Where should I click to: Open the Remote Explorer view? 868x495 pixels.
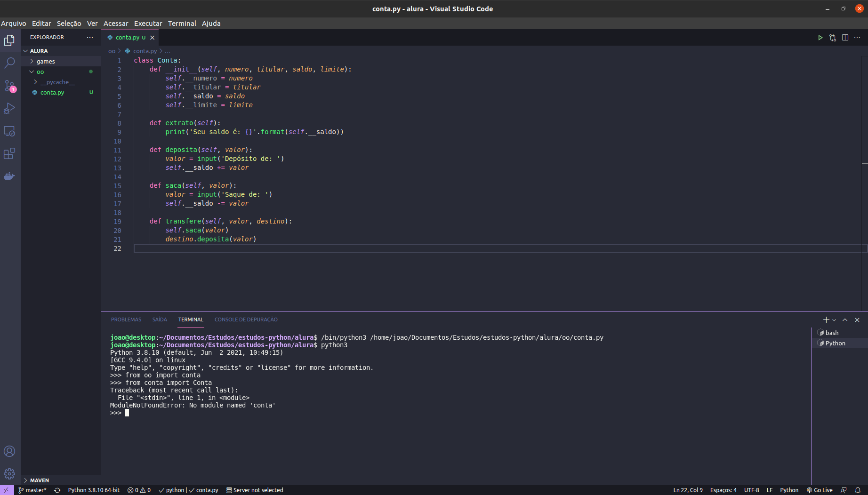point(9,131)
